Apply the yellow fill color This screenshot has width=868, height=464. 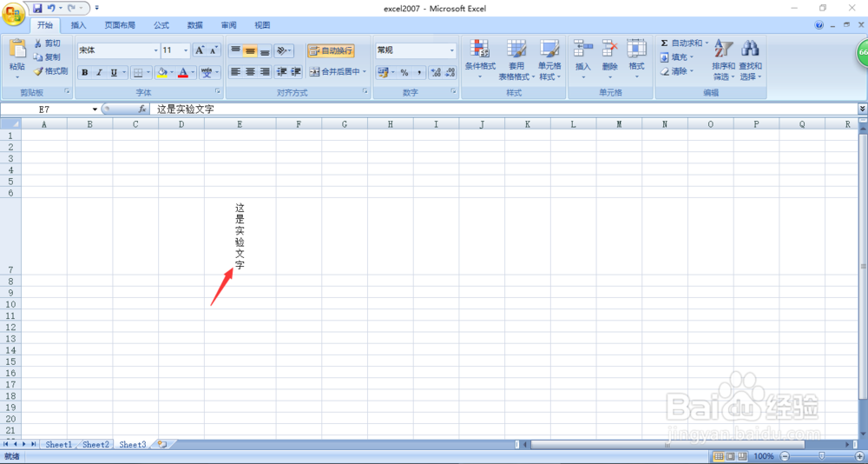(x=162, y=72)
